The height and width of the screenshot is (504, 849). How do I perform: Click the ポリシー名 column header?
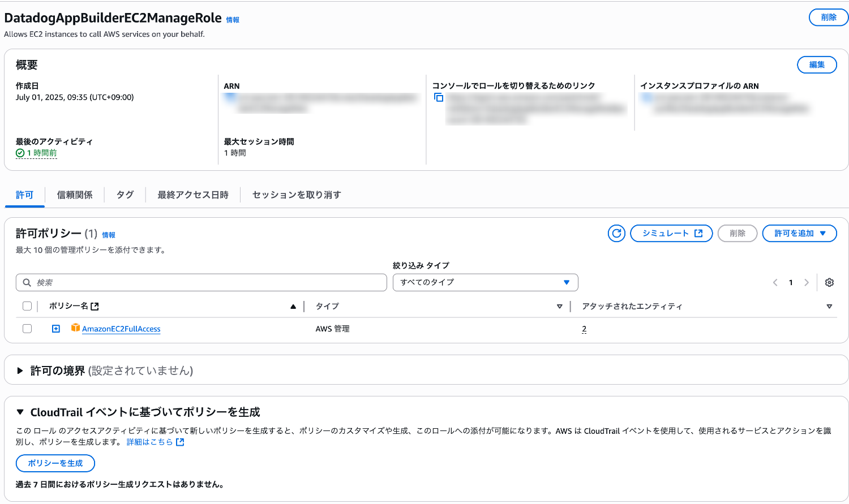coord(68,306)
